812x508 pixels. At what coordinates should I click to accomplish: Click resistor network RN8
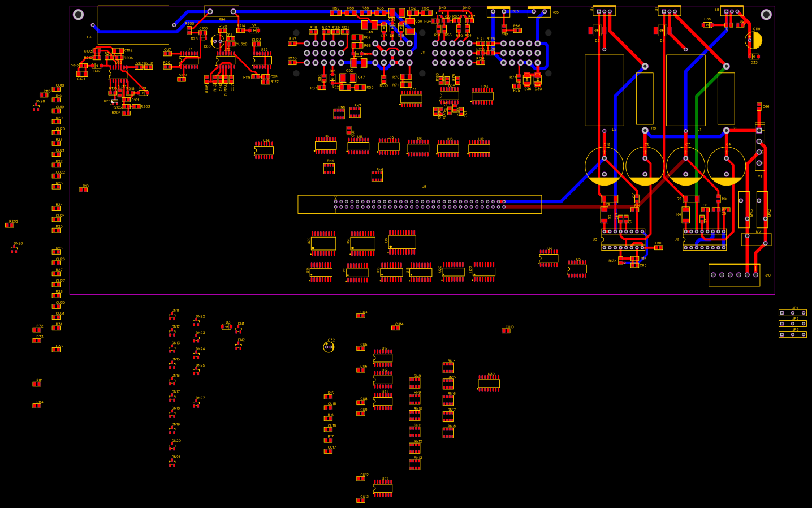[x=414, y=383]
